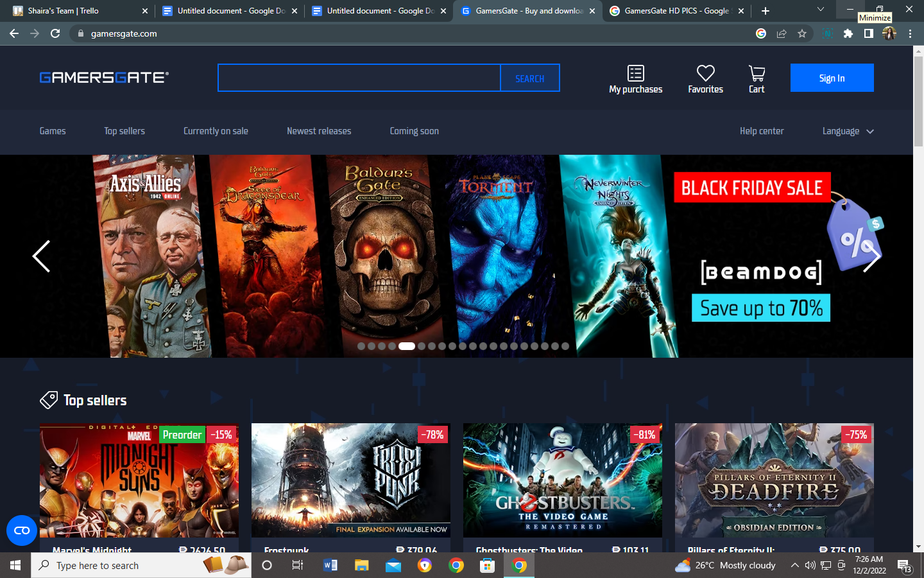
Task: Click the Sign In button
Action: tap(832, 78)
